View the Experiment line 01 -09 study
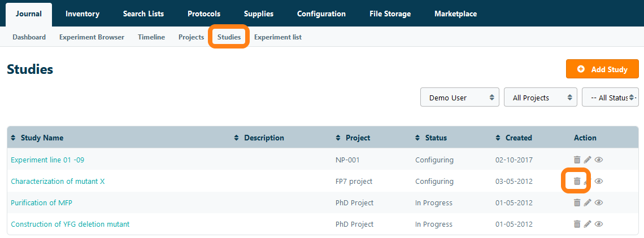The height and width of the screenshot is (238, 644). point(599,160)
